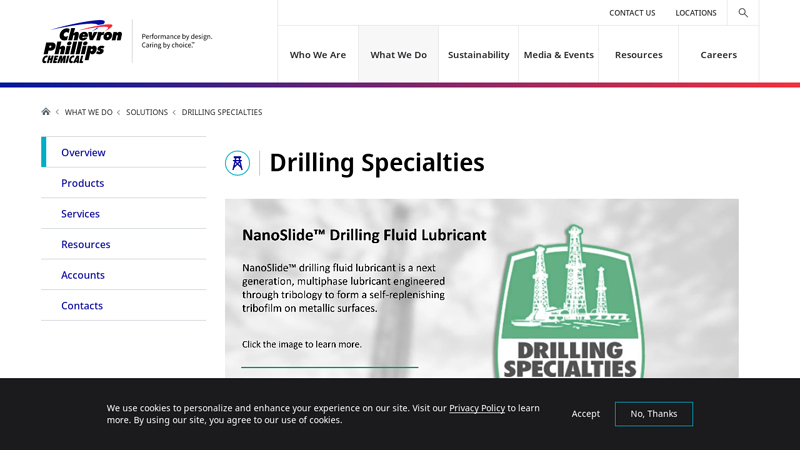Click the drilling rig icon beside the title
This screenshot has width=800, height=450.
[237, 163]
